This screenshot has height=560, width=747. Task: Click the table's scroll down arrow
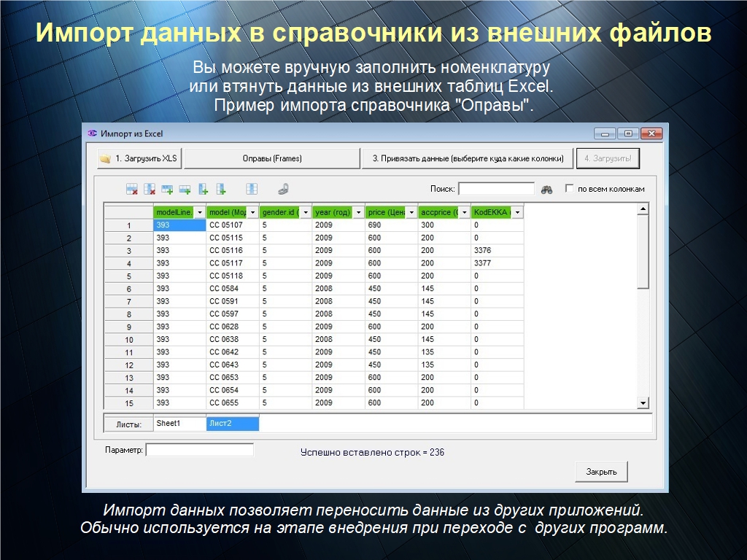pos(643,402)
